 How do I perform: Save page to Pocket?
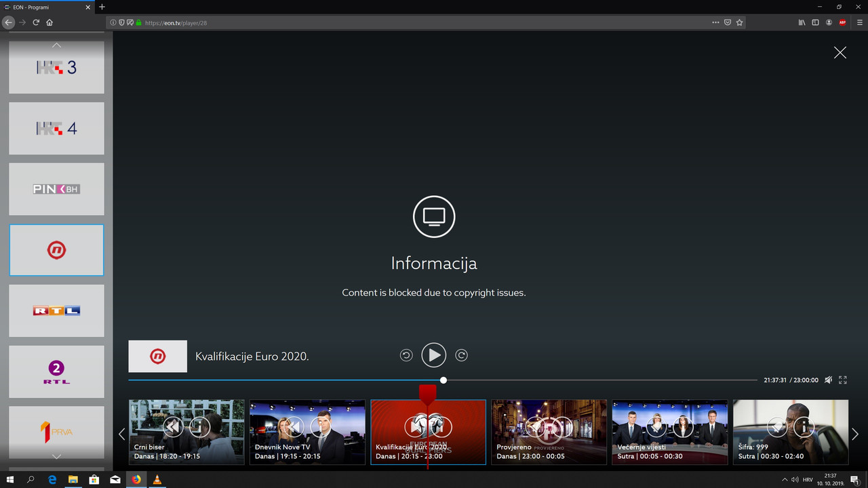point(728,22)
